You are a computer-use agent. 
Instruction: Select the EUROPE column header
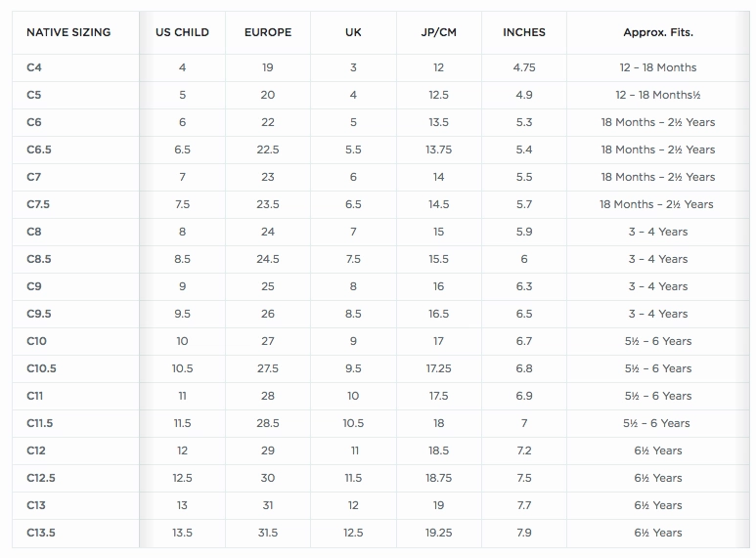pyautogui.click(x=268, y=32)
